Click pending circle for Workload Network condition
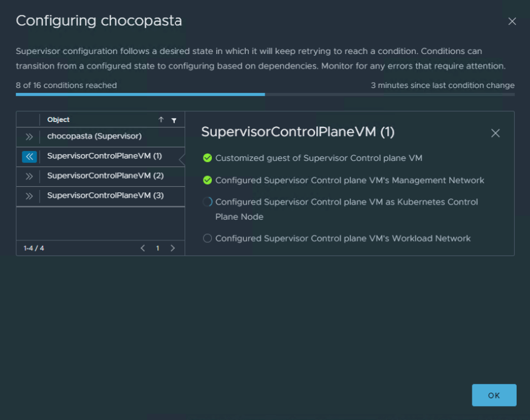This screenshot has width=530, height=420. tap(208, 239)
